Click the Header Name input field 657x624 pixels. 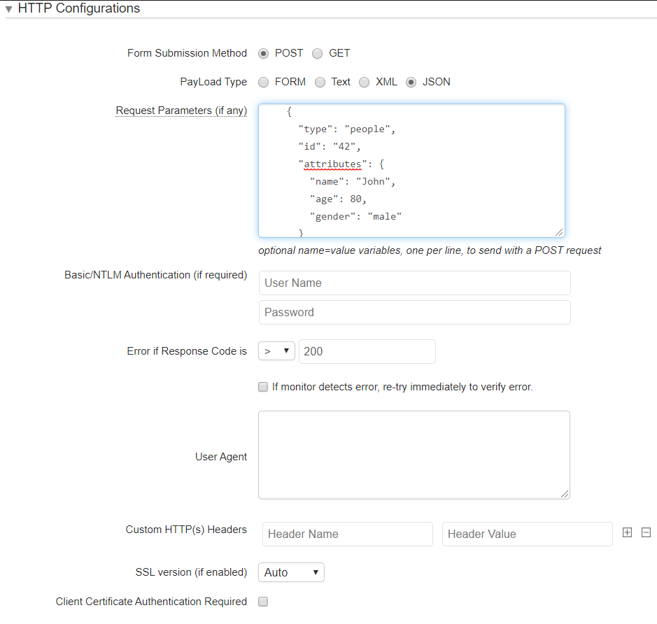coord(347,534)
